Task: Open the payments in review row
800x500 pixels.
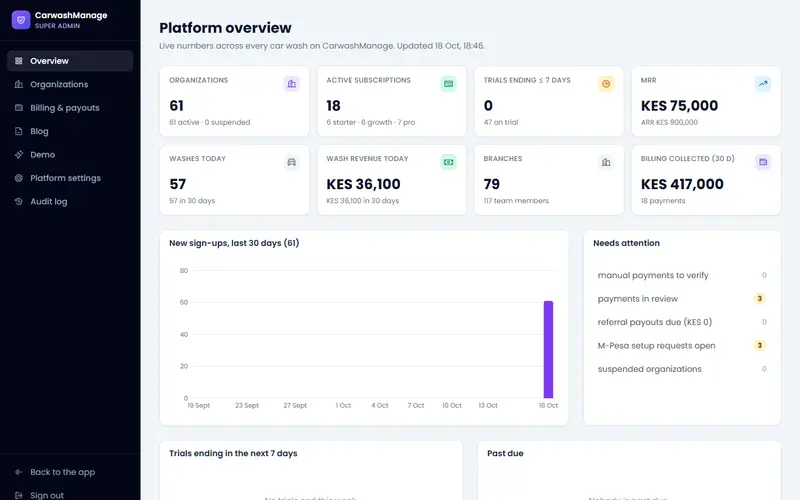Action: pyautogui.click(x=682, y=299)
